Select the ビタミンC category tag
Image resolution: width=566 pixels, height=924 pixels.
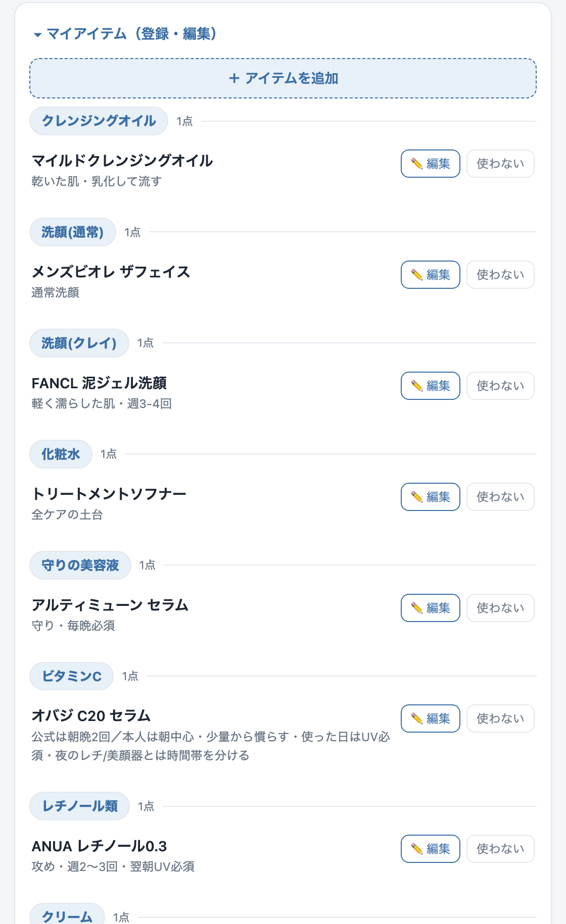[x=71, y=676]
